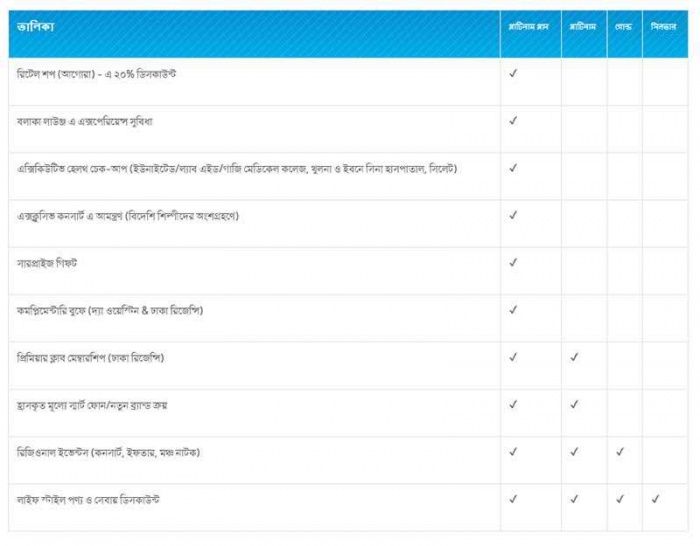The image size is (700, 546).
Task: Click the checkmark for এক্সিকিউটিভ হেলথ চেক-আপ
Action: tap(513, 167)
